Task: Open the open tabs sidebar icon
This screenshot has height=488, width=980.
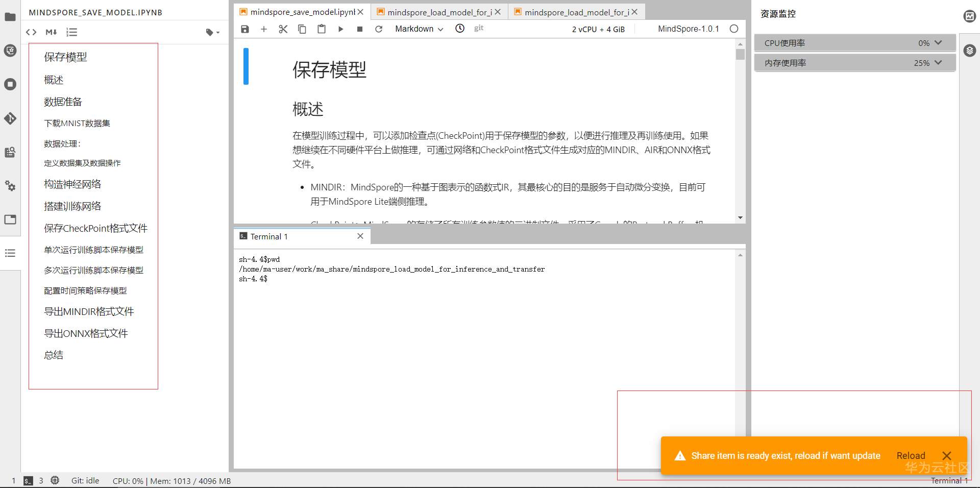Action: click(x=10, y=219)
